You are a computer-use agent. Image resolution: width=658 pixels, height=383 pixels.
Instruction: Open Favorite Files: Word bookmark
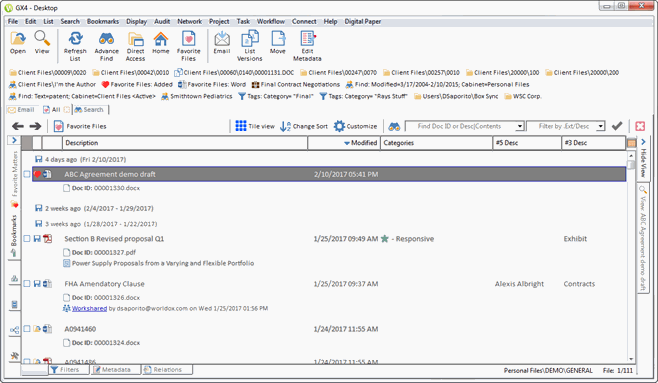212,84
